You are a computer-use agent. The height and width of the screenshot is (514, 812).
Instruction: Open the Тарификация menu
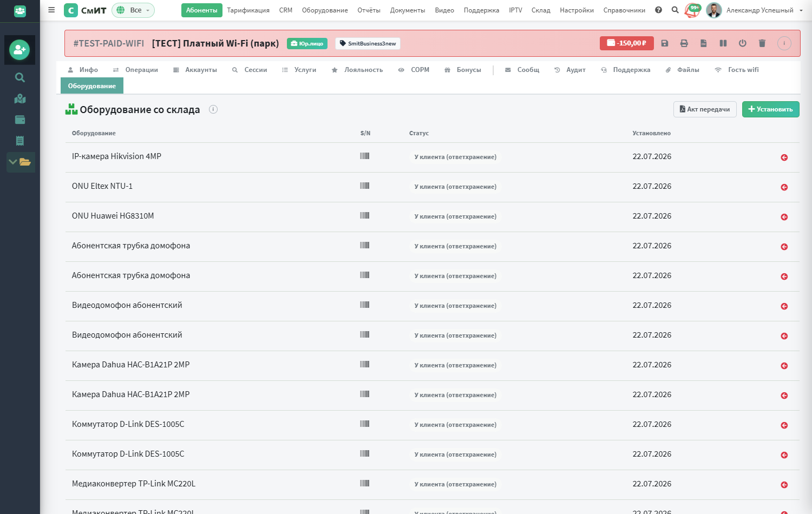(x=248, y=10)
